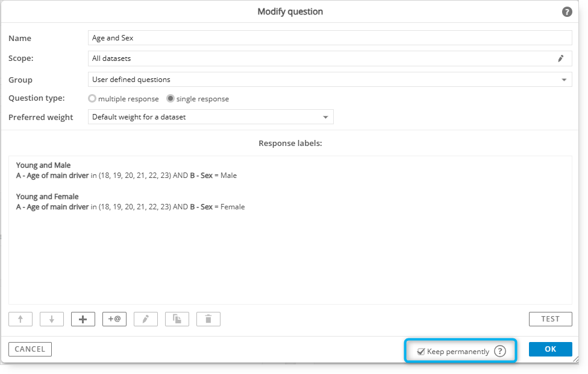
Task: Add label from variable with +@ icon
Action: pyautogui.click(x=114, y=319)
